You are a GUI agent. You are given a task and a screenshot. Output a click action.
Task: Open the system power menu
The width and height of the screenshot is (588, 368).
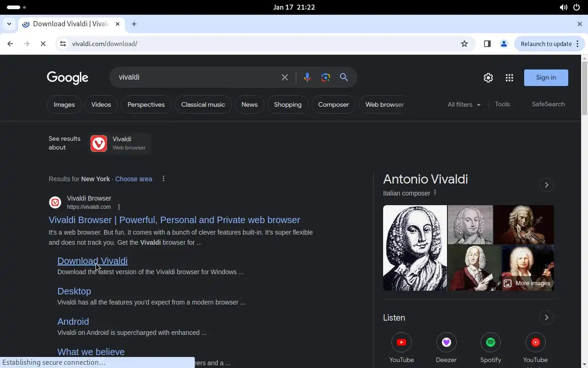(577, 7)
